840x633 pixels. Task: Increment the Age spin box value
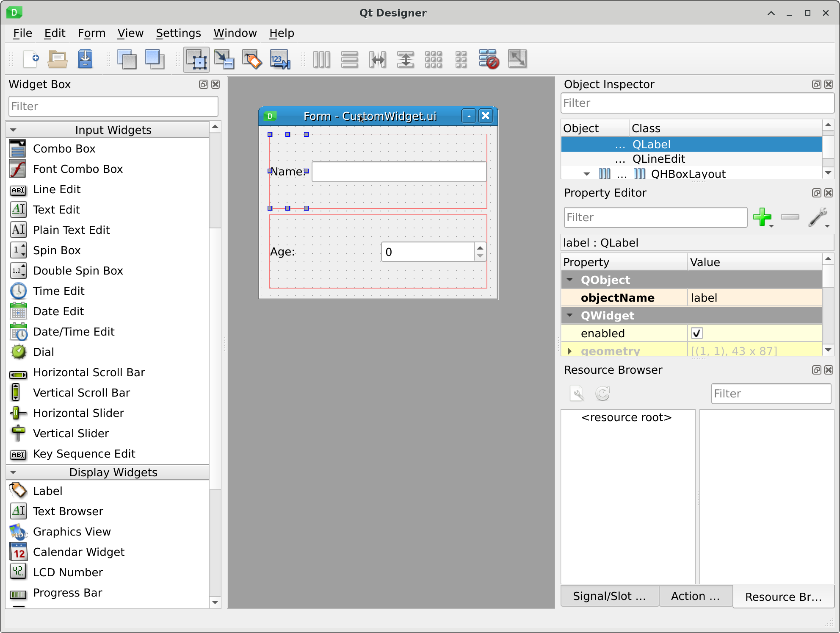(x=480, y=248)
